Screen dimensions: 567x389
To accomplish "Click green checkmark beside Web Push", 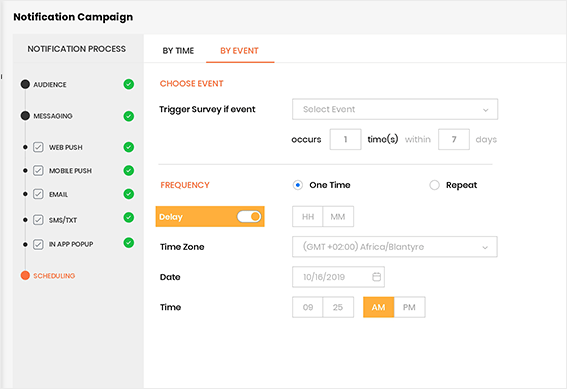I will [129, 147].
